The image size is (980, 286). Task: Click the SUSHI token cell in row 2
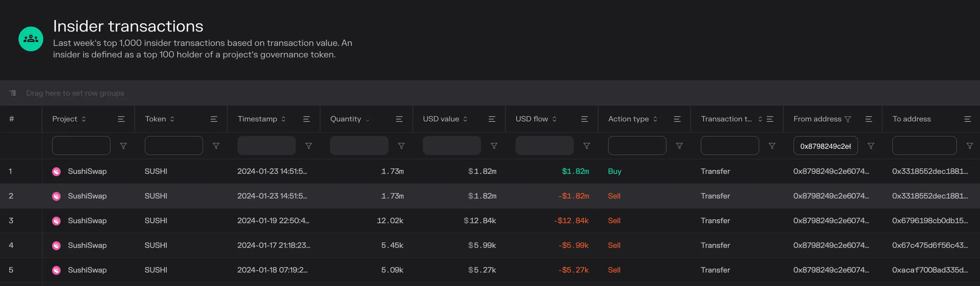click(156, 196)
